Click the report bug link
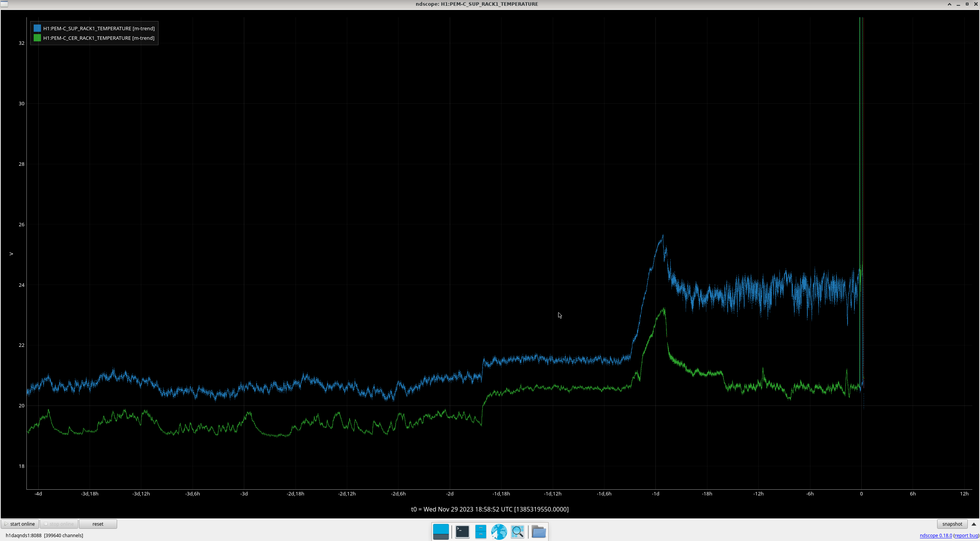This screenshot has width=980, height=541. pos(966,535)
